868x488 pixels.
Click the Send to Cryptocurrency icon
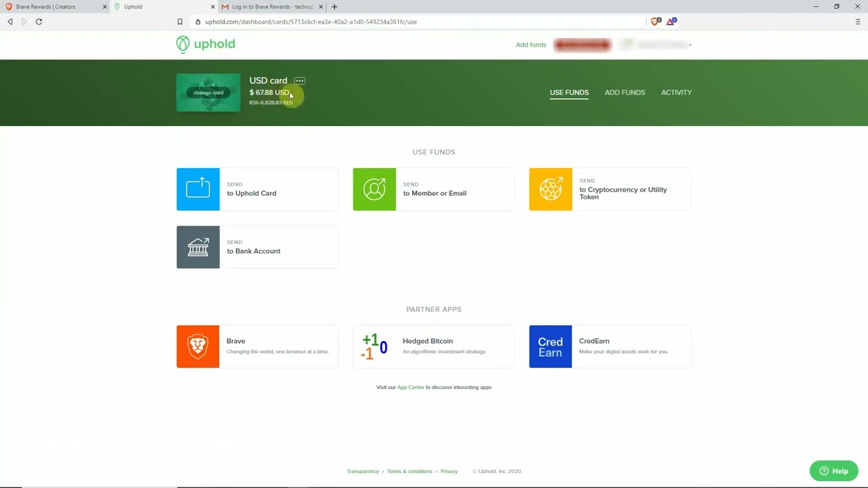551,189
